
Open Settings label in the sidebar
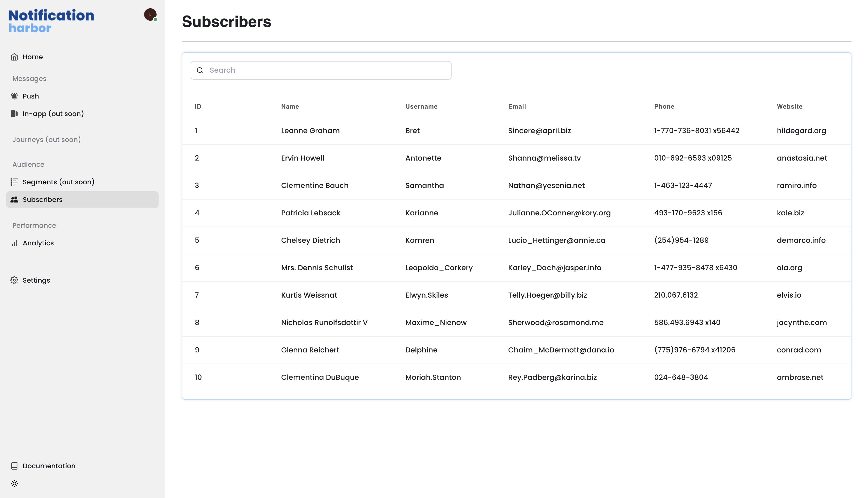pyautogui.click(x=36, y=280)
